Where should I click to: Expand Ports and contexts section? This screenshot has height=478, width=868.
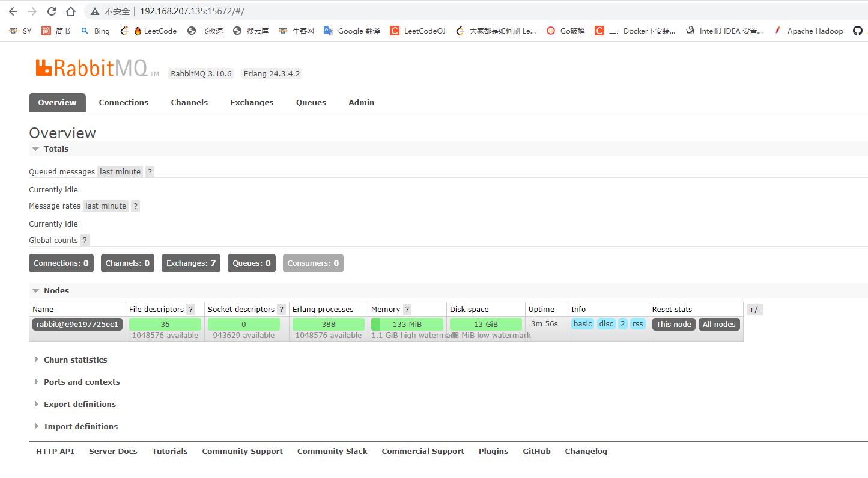(x=76, y=382)
